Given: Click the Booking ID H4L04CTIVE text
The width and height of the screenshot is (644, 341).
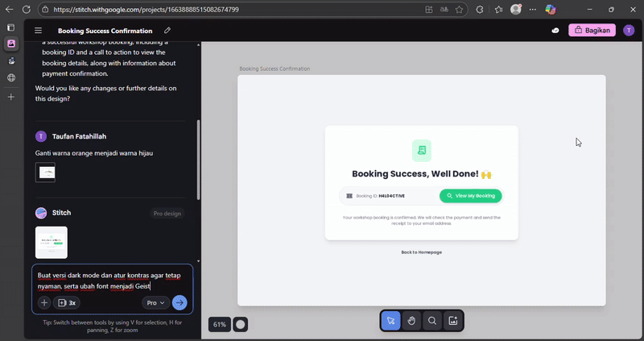Looking at the screenshot, I should (380, 196).
